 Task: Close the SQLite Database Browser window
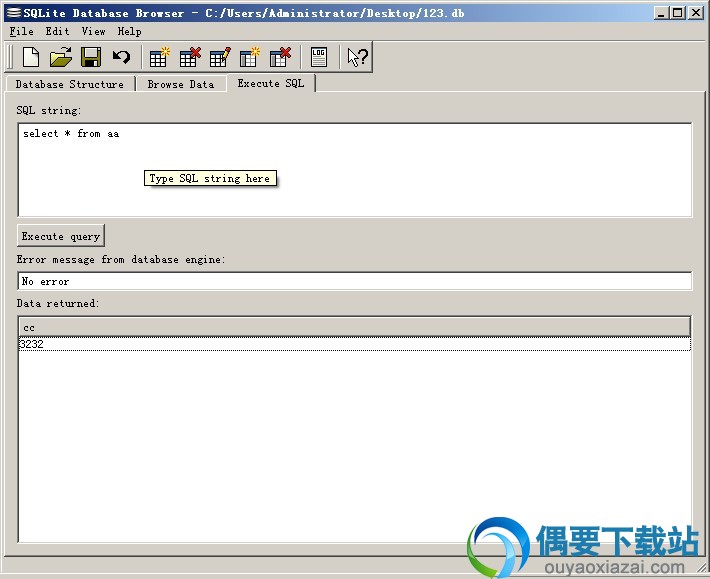click(x=696, y=13)
